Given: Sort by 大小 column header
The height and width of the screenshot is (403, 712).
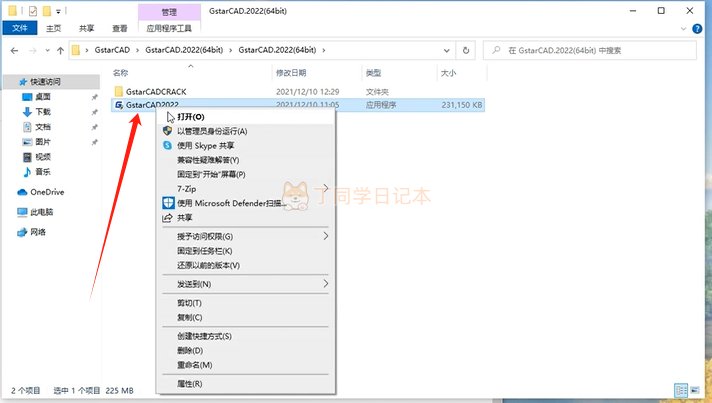Looking at the screenshot, I should tap(448, 73).
